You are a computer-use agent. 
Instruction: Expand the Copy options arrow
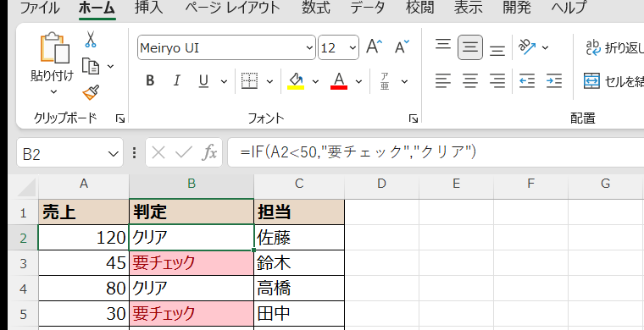point(110,66)
